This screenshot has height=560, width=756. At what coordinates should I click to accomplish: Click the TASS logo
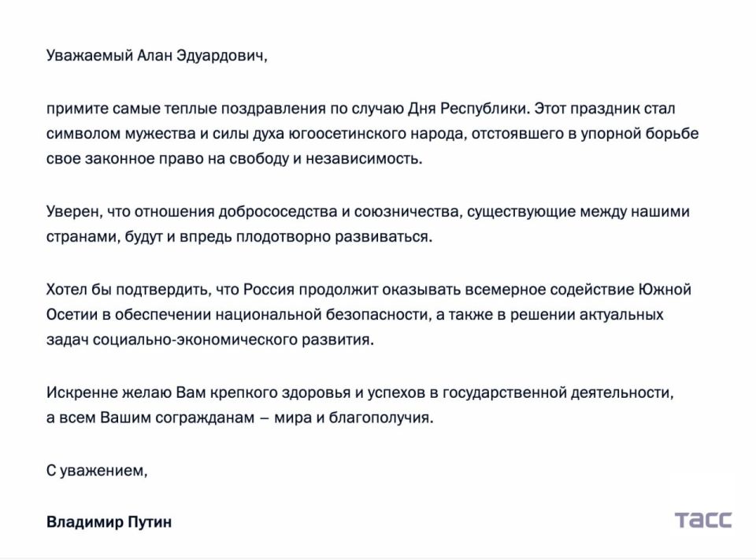coord(702,520)
